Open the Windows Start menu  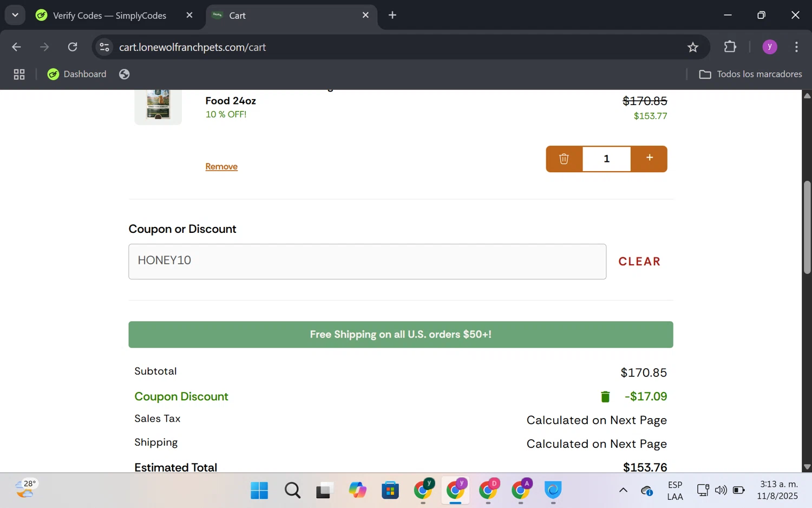tap(259, 490)
